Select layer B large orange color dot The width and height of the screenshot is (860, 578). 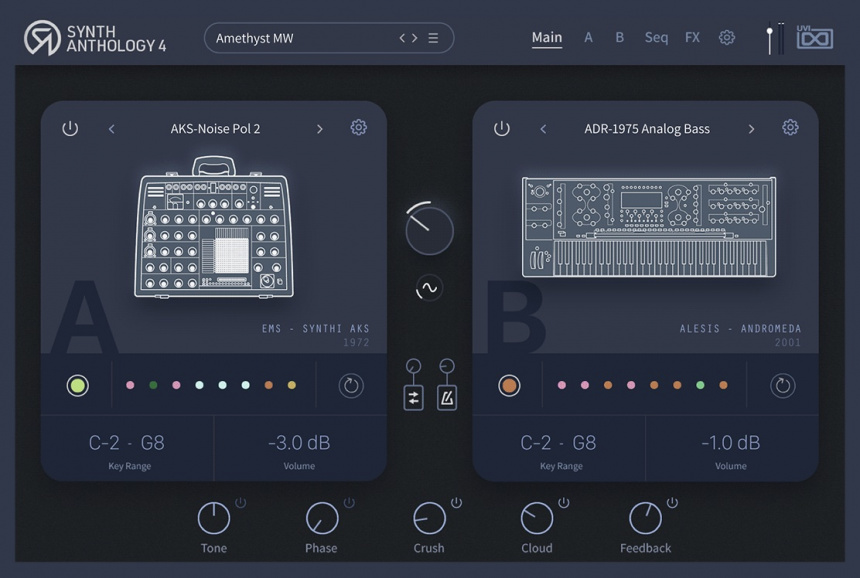tap(509, 386)
